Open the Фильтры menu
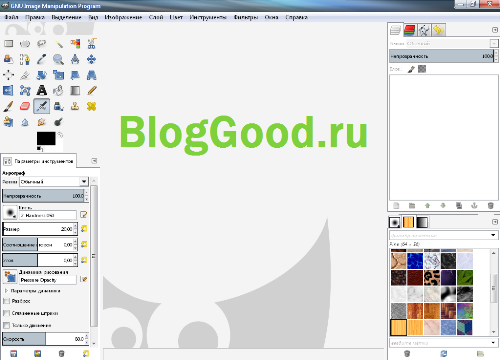 [246, 17]
